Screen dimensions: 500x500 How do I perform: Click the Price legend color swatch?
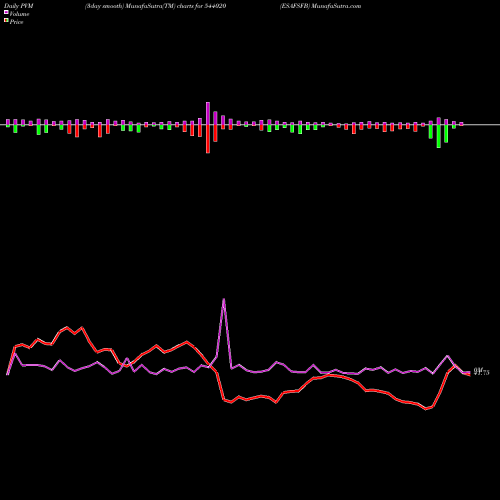tap(6, 21)
